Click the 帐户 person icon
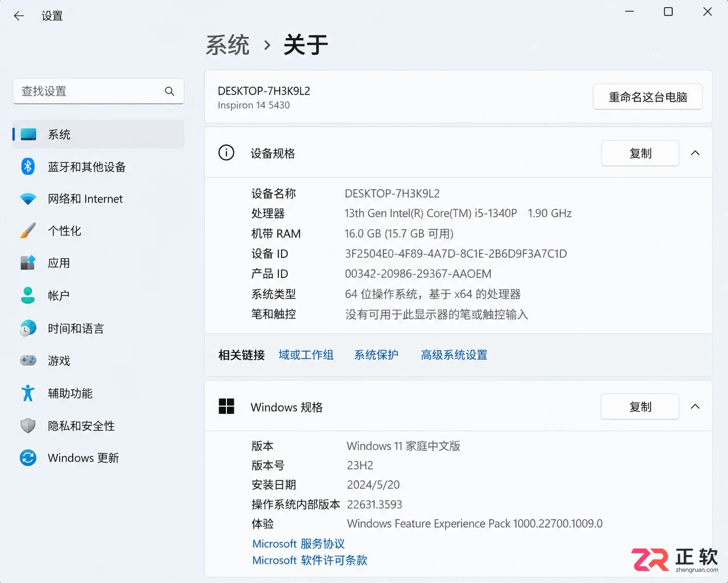 (28, 295)
